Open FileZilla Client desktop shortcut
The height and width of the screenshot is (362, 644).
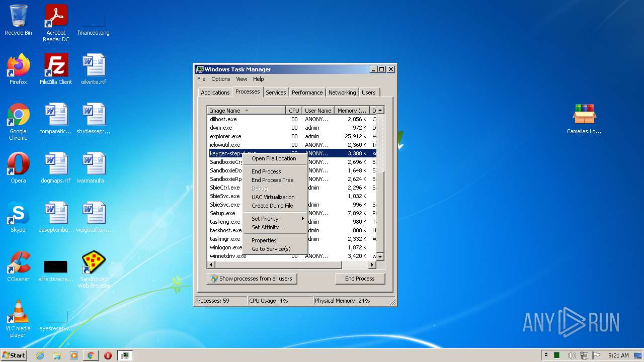pos(56,69)
